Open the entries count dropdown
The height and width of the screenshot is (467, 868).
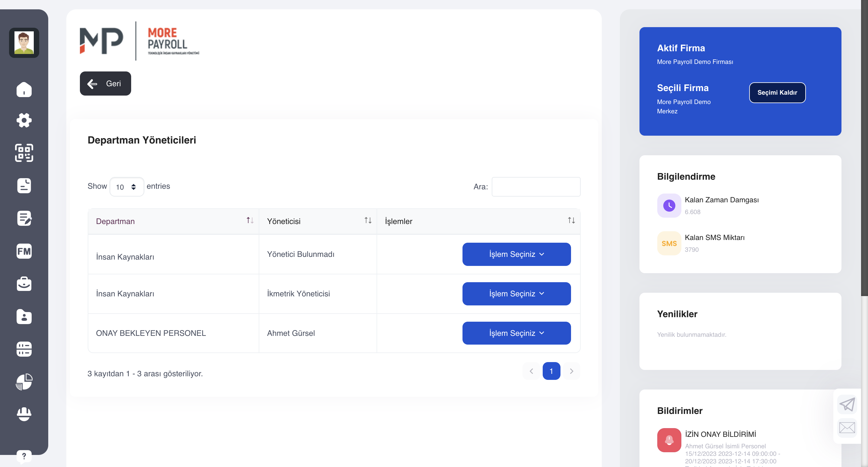[x=127, y=187]
